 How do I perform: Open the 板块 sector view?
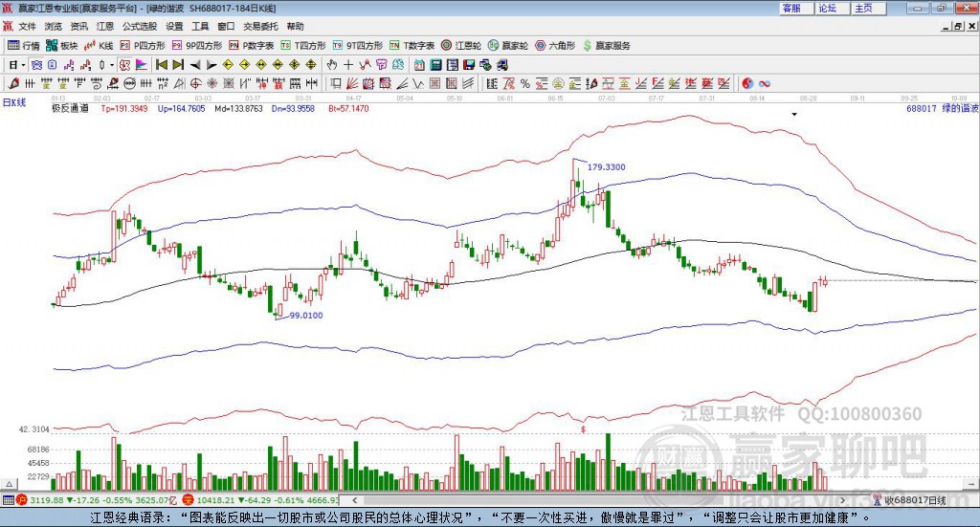[61, 46]
